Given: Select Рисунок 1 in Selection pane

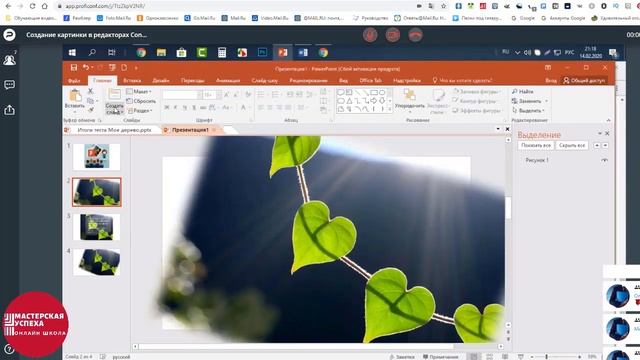Looking at the screenshot, I should [x=537, y=160].
